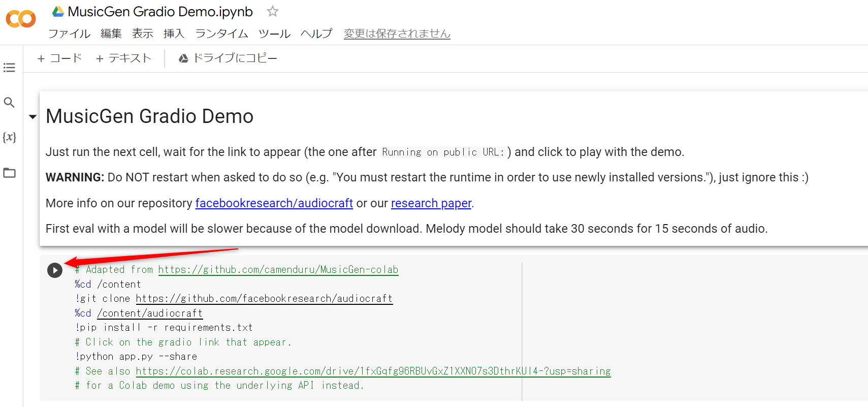Image resolution: width=868 pixels, height=407 pixels.
Task: Copy notebook with ドライブにコピー
Action: tap(228, 58)
